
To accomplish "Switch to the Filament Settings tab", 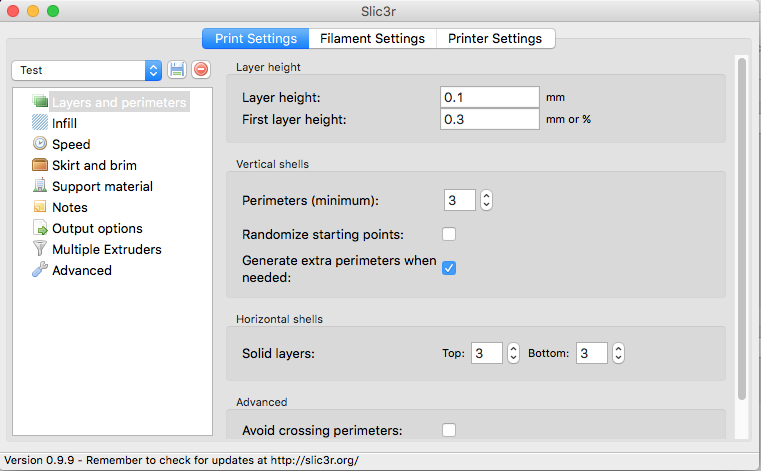I will click(373, 39).
